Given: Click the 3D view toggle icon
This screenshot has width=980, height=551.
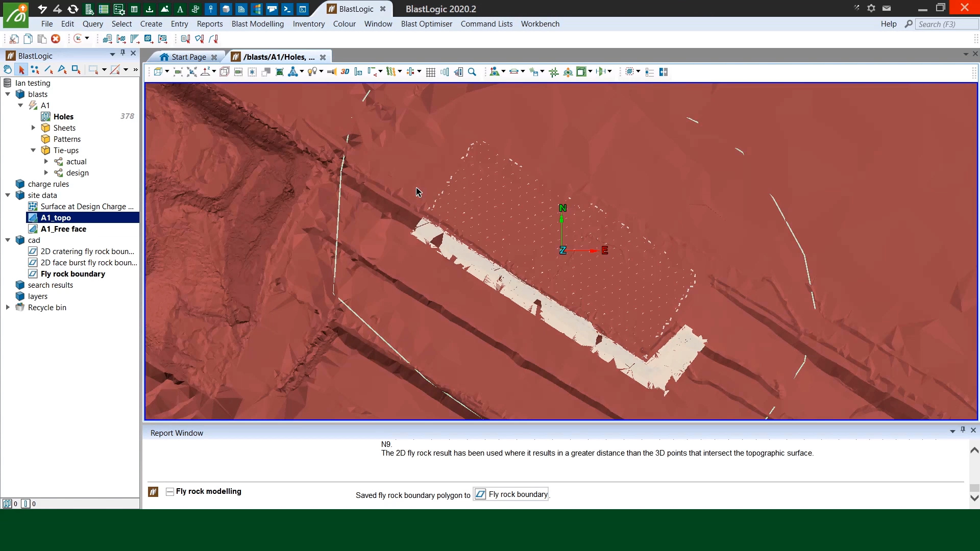Looking at the screenshot, I should pos(345,72).
